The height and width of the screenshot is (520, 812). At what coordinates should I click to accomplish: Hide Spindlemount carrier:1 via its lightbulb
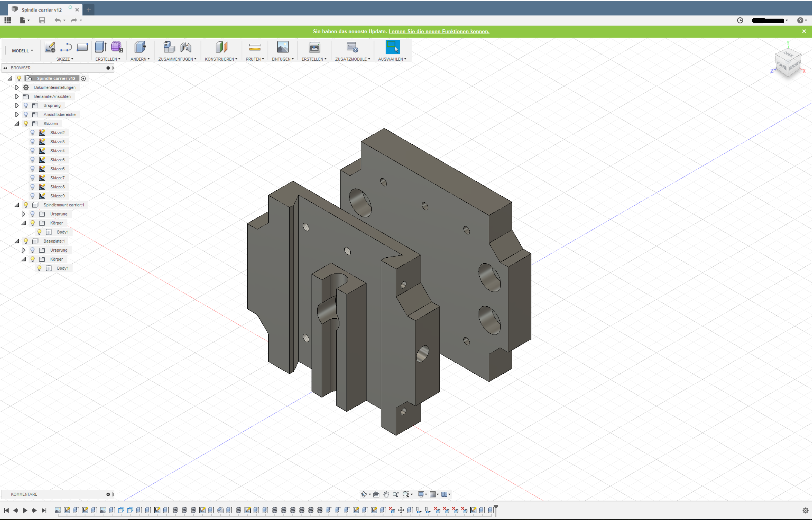(x=26, y=205)
